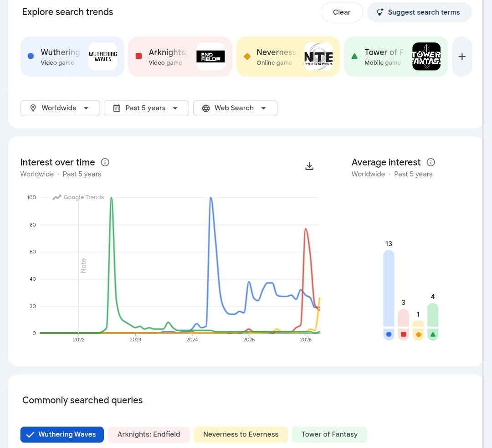The height and width of the screenshot is (448, 492).
Task: Click the Clear button
Action: click(341, 12)
